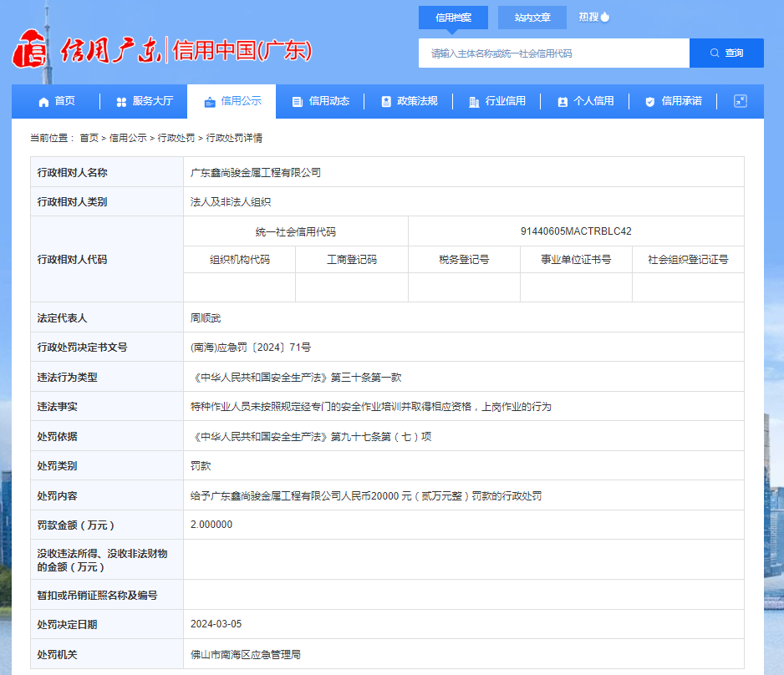
Task: Open the 首页 menu item
Action: point(57,101)
